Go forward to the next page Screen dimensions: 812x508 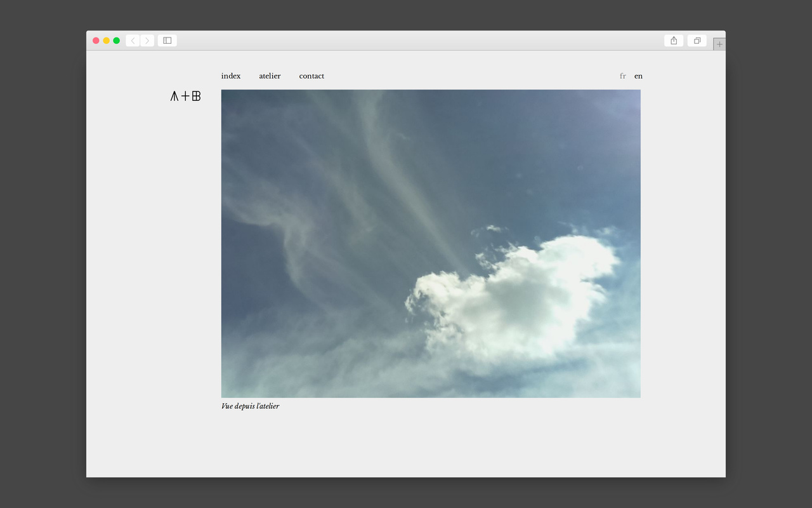(x=147, y=41)
